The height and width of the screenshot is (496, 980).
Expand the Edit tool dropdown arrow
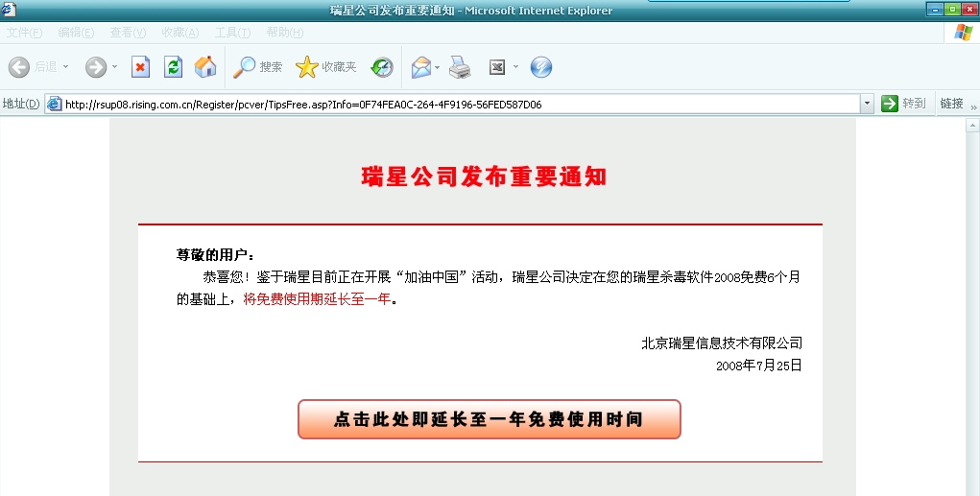515,66
